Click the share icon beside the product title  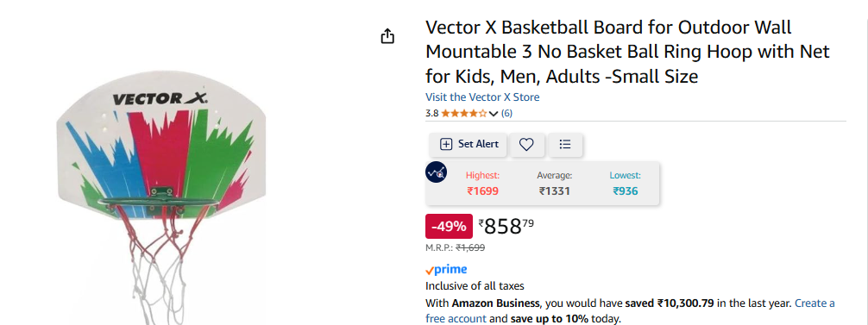click(387, 36)
